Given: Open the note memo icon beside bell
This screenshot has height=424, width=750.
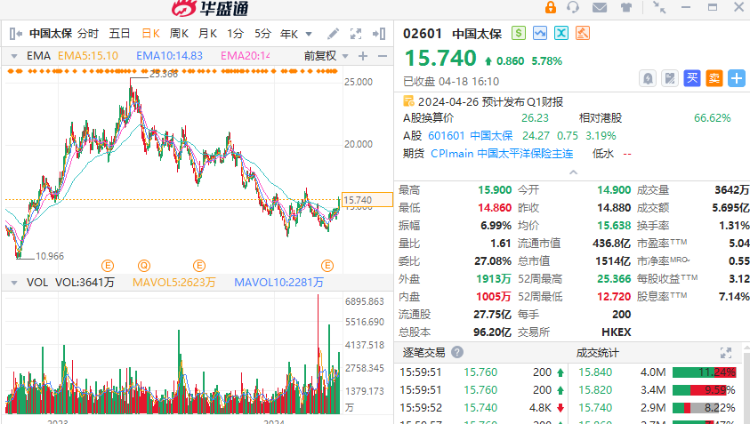Looking at the screenshot, I should [x=670, y=78].
